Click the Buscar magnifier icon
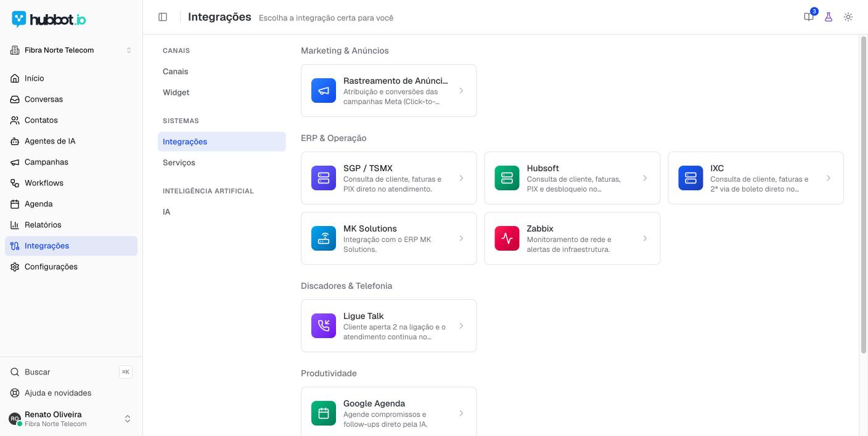 point(15,372)
